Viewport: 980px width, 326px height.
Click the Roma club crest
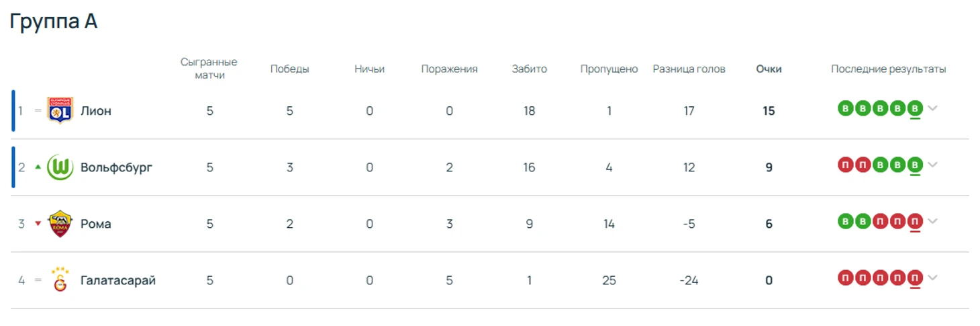(x=60, y=224)
